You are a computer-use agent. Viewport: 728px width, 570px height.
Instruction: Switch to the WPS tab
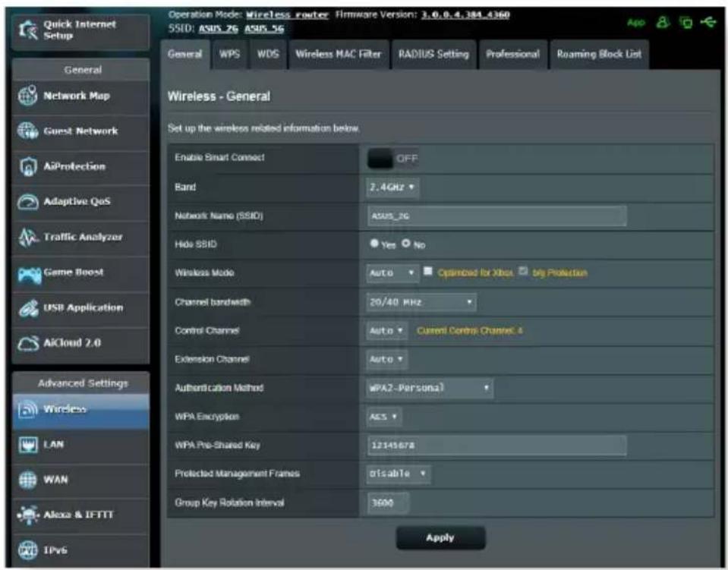(x=230, y=55)
